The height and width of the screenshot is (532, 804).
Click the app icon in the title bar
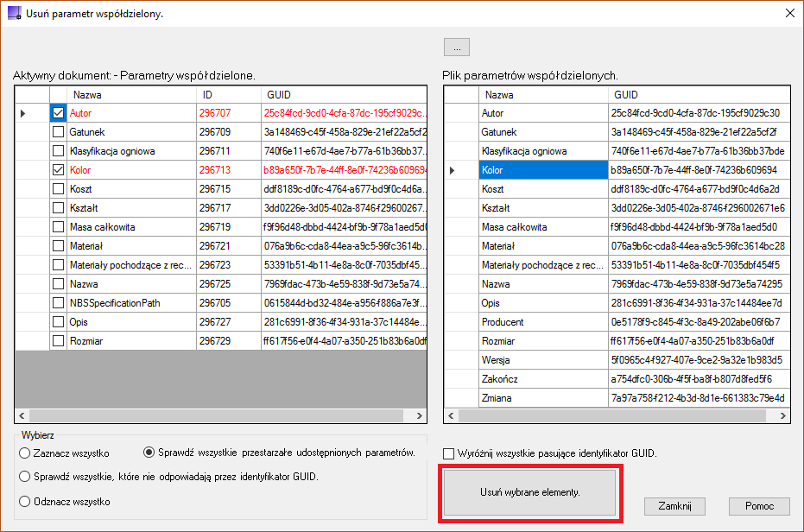(15, 13)
